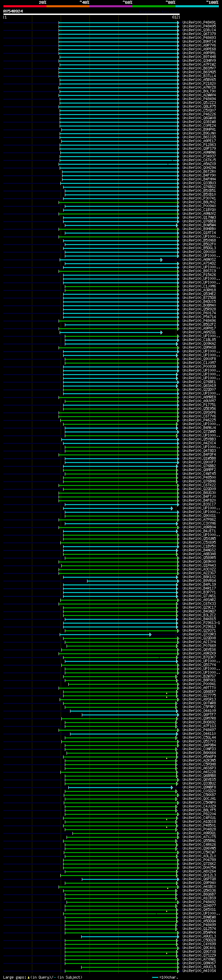
Task: Select the UniRef100_B4FHH4 label
Action: pos(199,180)
